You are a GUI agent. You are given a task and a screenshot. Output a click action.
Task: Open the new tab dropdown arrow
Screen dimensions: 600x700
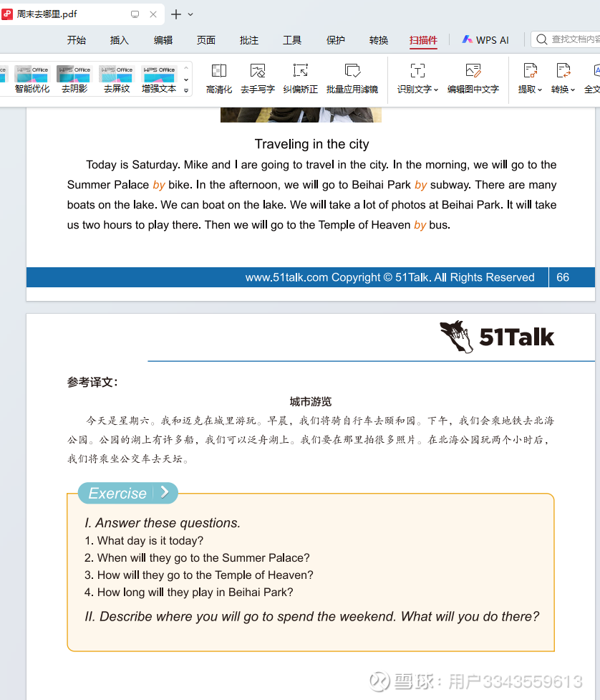tap(190, 14)
